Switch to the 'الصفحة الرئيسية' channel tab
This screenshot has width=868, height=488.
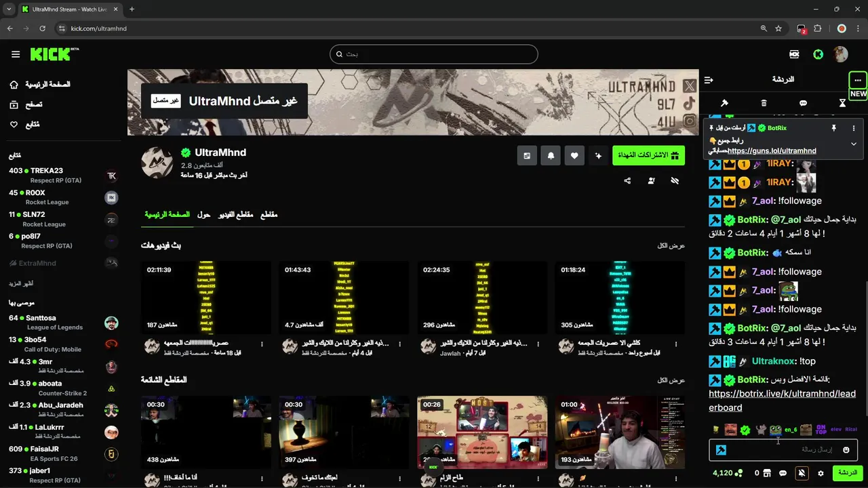click(x=167, y=214)
